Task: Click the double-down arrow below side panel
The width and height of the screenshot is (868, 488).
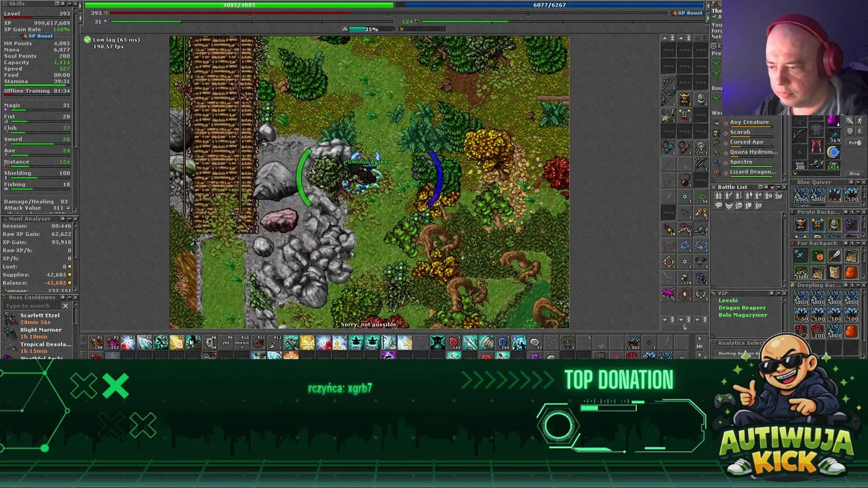Action: click(x=673, y=319)
